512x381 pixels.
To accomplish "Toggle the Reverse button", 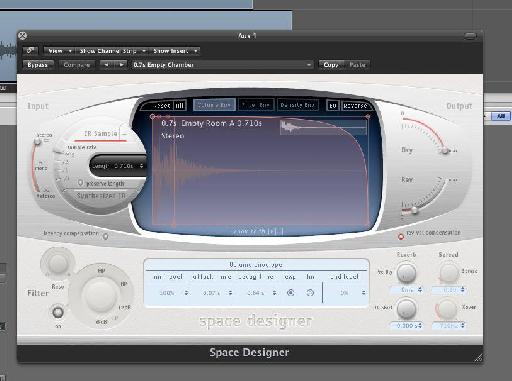I will pyautogui.click(x=356, y=106).
